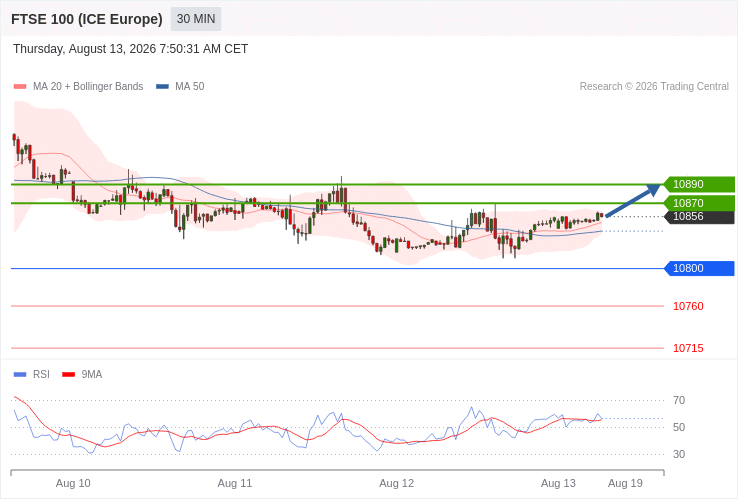Click the 9MA legend label
This screenshot has width=738, height=500.
tap(92, 375)
